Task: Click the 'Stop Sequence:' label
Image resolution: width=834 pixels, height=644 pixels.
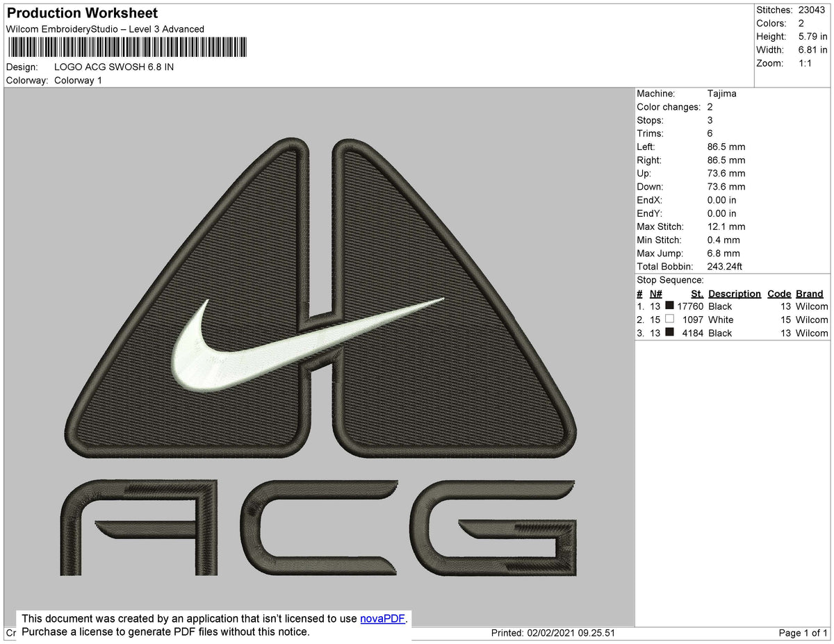Action: pos(670,280)
